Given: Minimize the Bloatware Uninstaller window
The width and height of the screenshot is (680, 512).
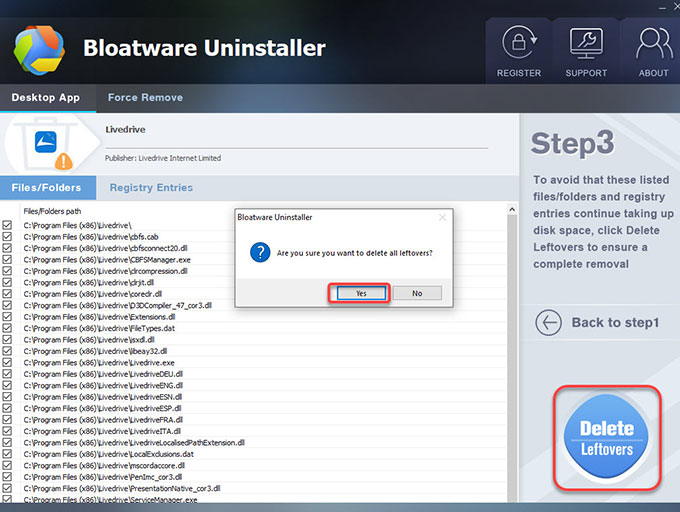Looking at the screenshot, I should tap(662, 7).
